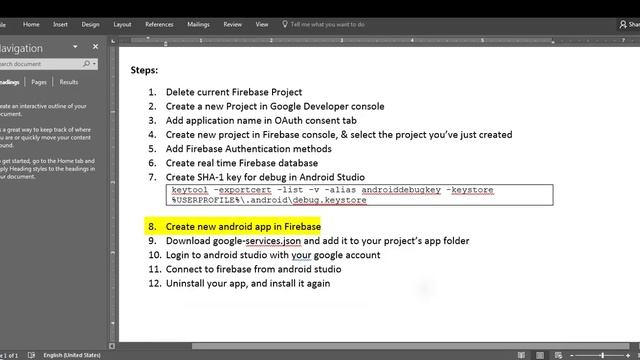Click the proofing icon in status bar

click(x=31, y=355)
